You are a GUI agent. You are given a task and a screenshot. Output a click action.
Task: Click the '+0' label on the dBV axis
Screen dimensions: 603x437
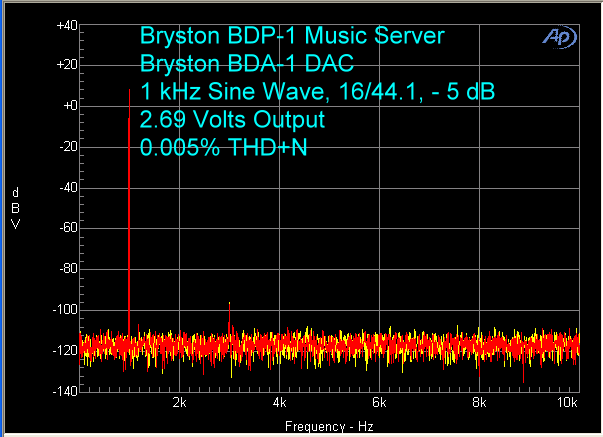point(69,106)
